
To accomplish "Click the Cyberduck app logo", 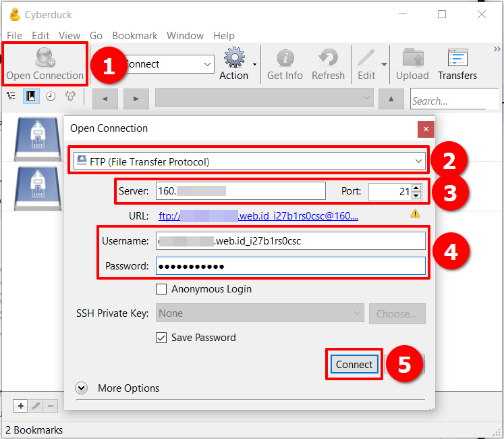I will (x=15, y=14).
